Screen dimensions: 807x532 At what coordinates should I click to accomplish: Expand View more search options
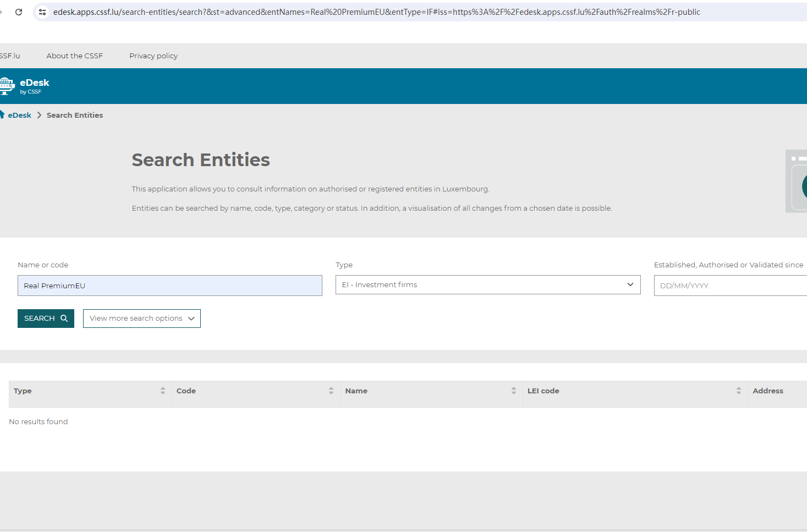pos(142,319)
